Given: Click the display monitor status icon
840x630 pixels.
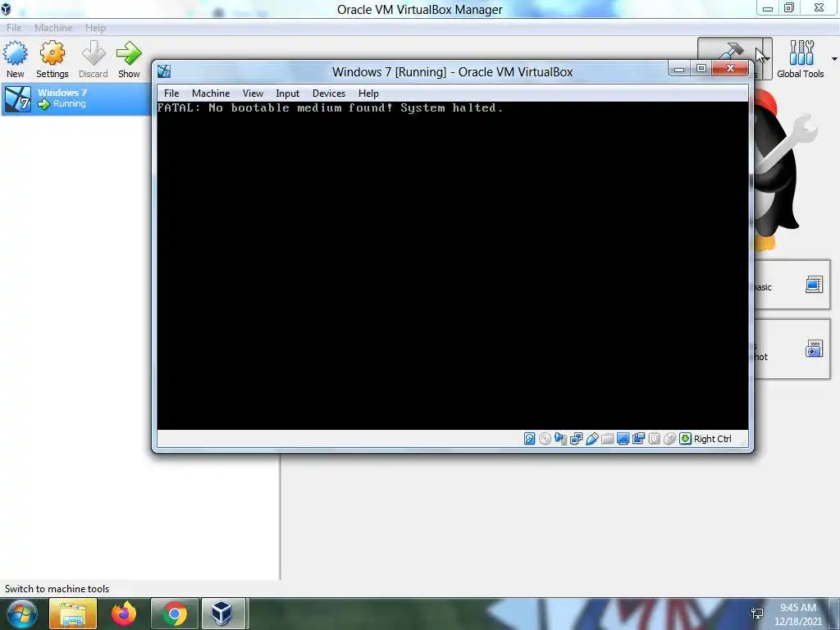Looking at the screenshot, I should point(623,439).
